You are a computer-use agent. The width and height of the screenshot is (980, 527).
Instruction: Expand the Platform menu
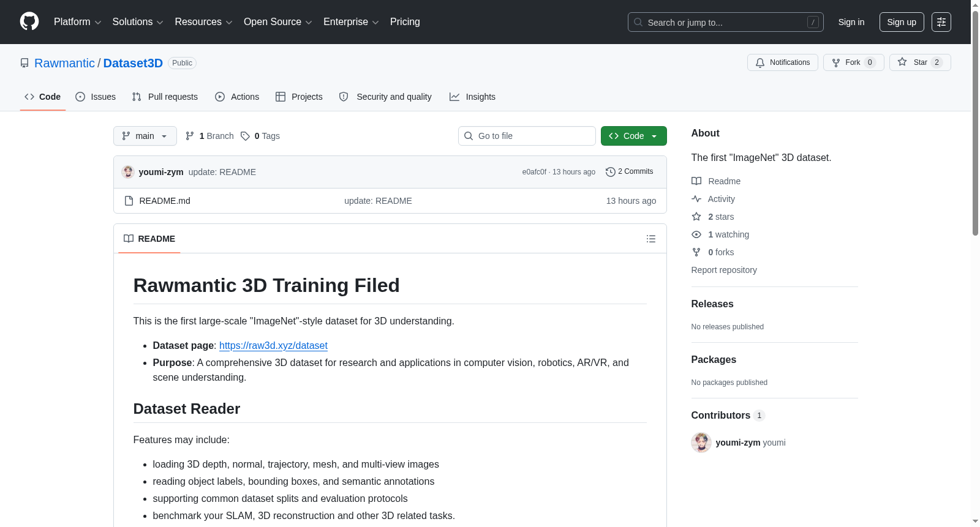pos(78,22)
